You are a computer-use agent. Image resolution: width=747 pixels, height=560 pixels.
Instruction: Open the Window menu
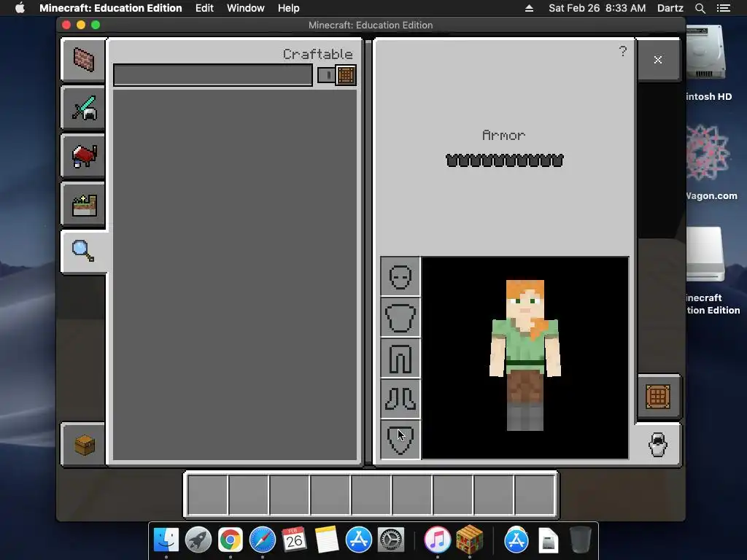click(x=245, y=8)
